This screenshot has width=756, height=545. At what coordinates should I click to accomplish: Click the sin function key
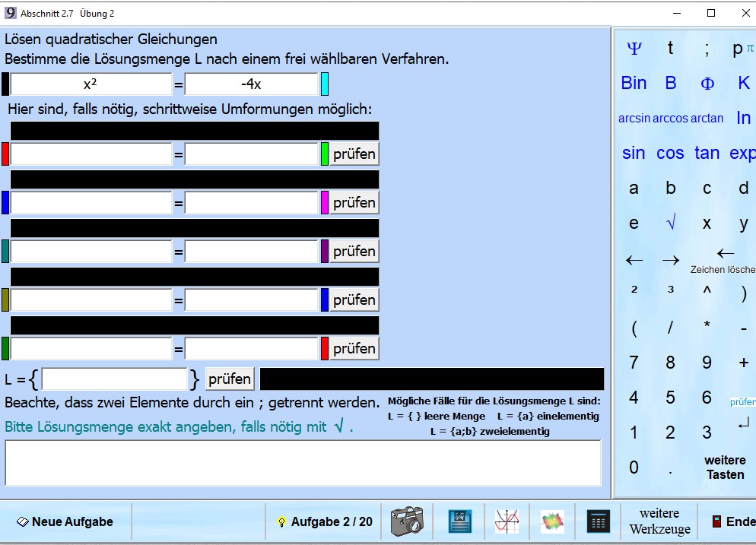(x=634, y=153)
